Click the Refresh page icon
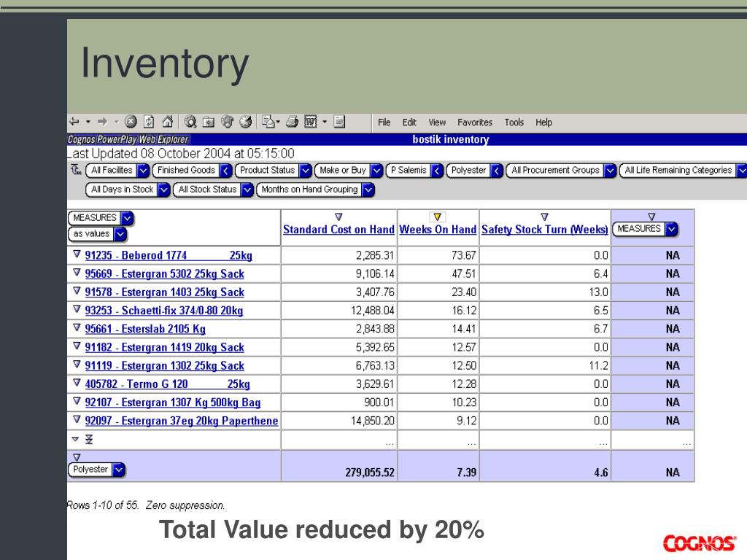747x560 pixels. 149,122
